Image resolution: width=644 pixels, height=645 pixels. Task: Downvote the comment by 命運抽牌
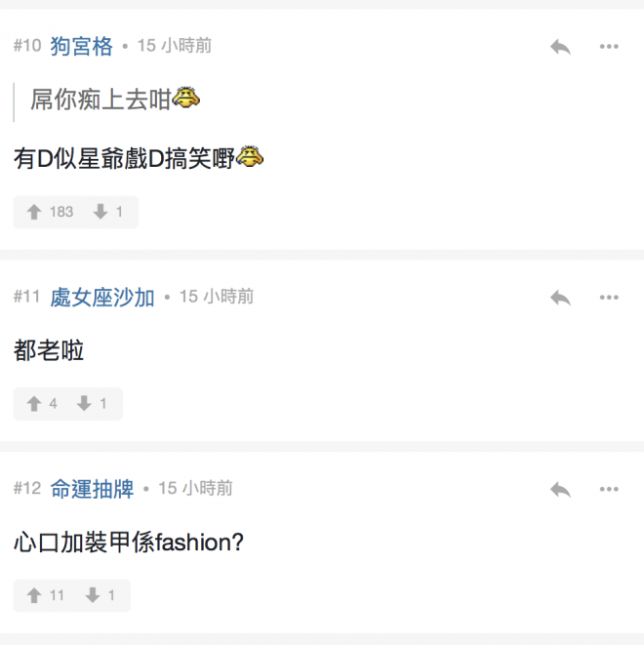coord(93,595)
